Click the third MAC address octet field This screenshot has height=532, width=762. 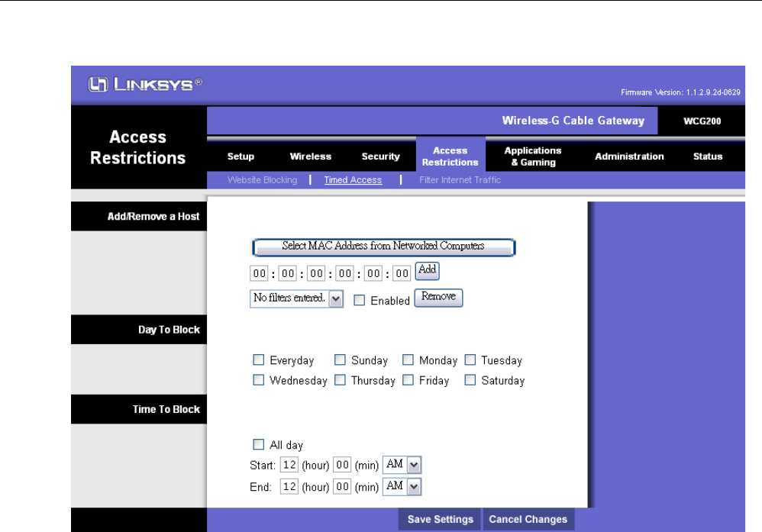(316, 273)
